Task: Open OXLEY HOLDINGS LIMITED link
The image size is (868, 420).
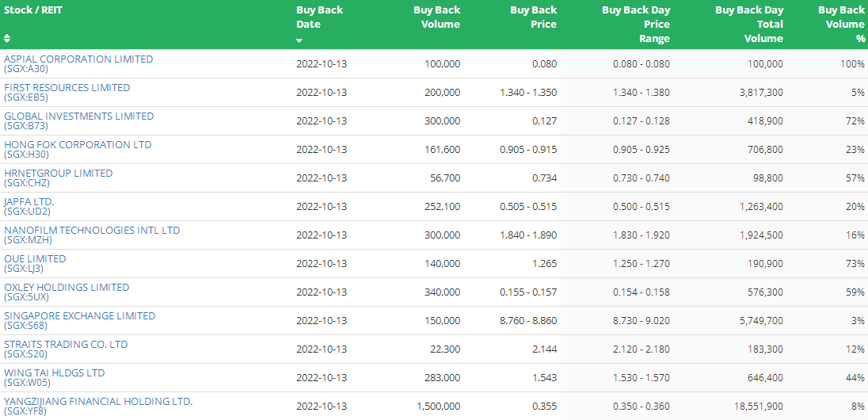Action: click(67, 287)
